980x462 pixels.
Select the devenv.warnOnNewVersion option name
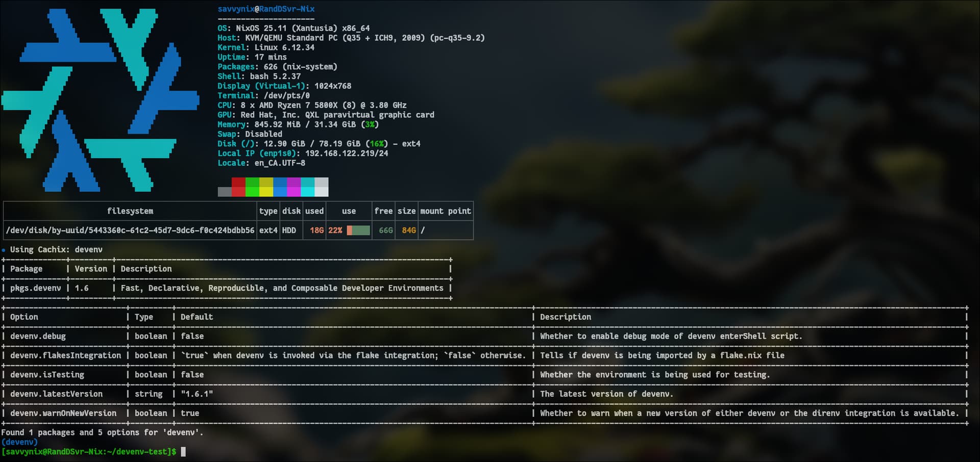tap(63, 414)
